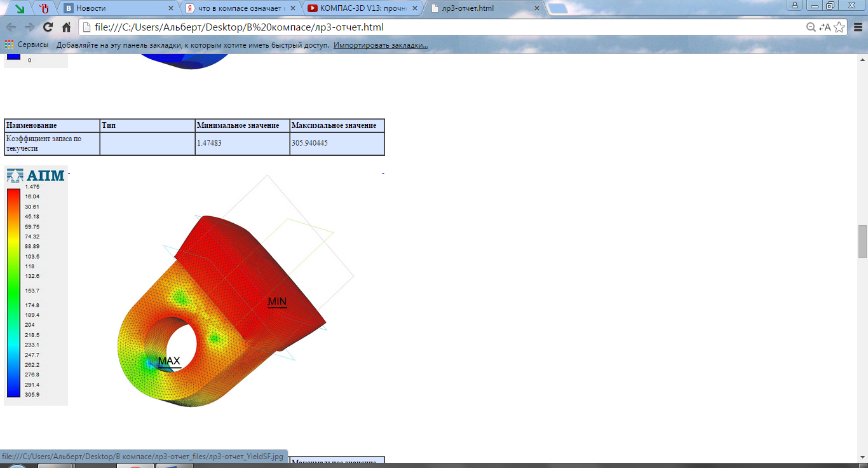Open a new tab
868x468 pixels.
557,9
